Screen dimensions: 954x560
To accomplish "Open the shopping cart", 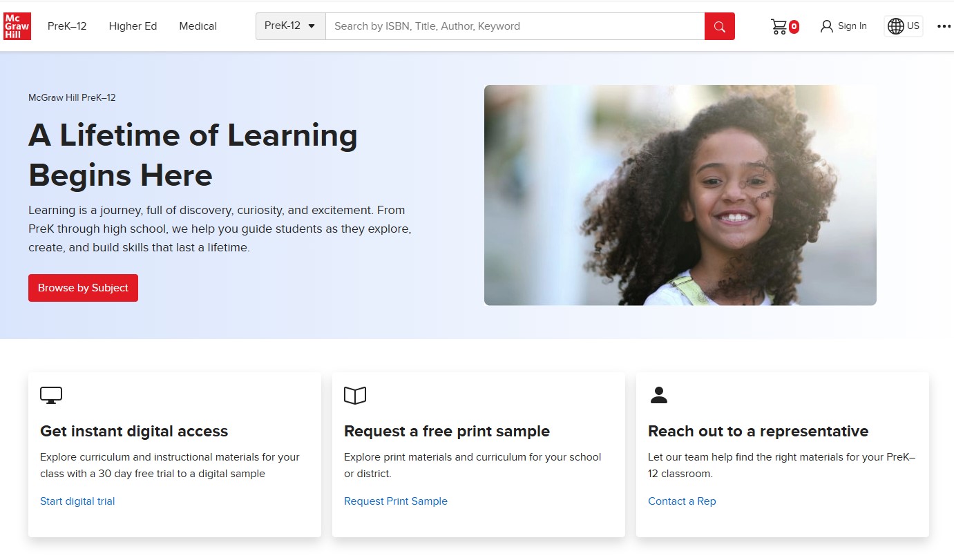I will pos(779,26).
